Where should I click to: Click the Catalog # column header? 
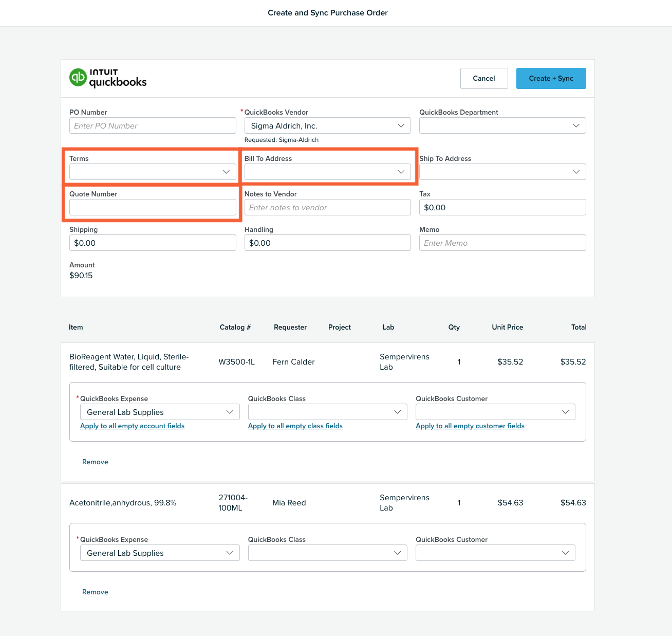235,327
